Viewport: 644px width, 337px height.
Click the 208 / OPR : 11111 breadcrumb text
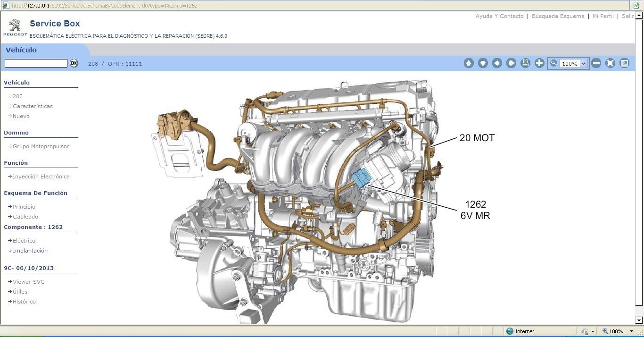click(x=115, y=64)
